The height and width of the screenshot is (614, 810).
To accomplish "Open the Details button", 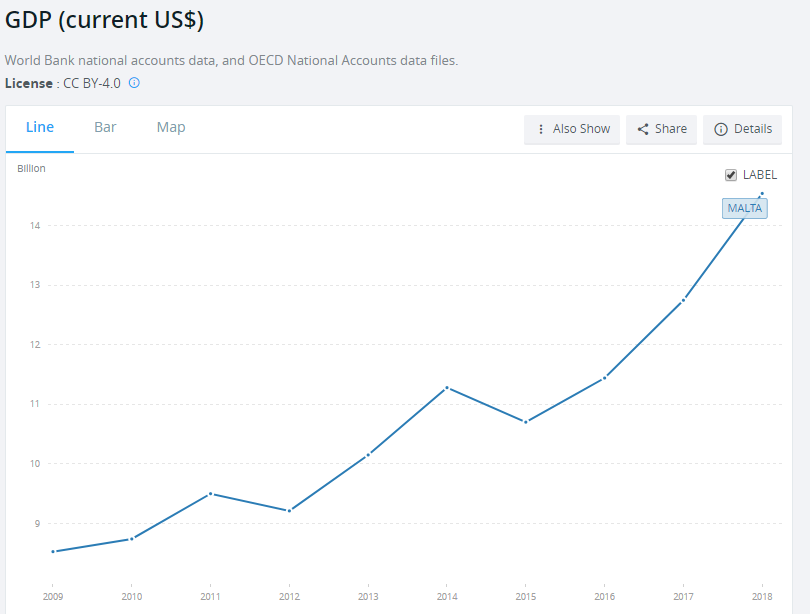I will [x=742, y=129].
